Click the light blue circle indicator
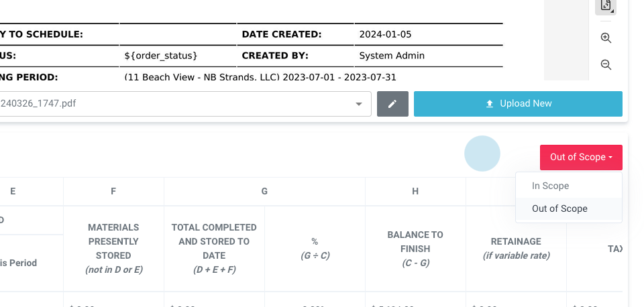The height and width of the screenshot is (307, 644). pos(482,153)
